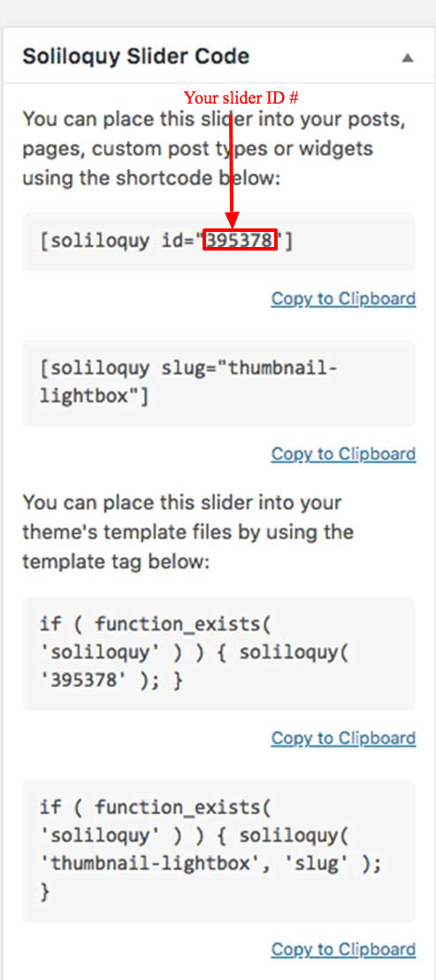Copy the thumbnail-lightbox slug template tag to clipboard
Screen dimensions: 436x980
[x=343, y=949]
